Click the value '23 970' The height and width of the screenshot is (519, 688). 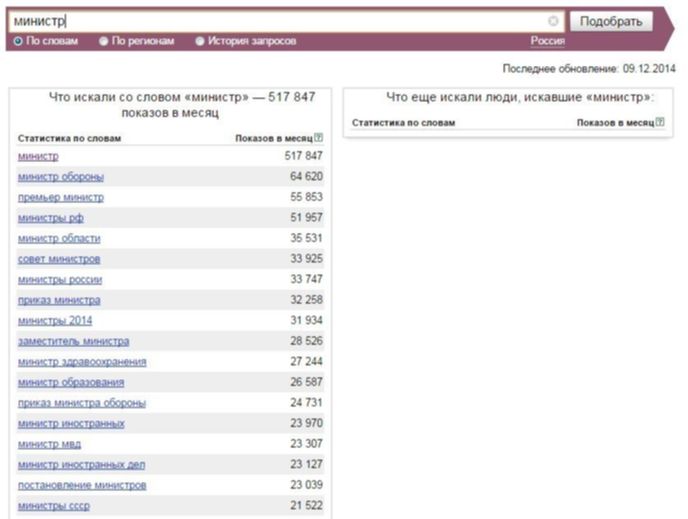click(x=306, y=423)
